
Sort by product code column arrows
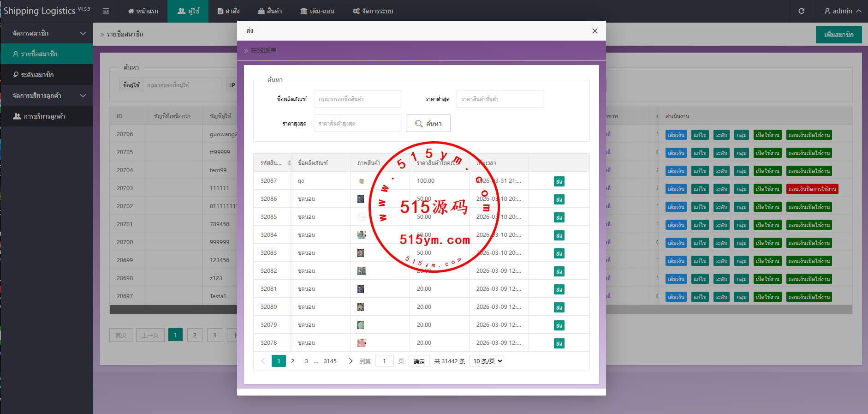tap(289, 163)
